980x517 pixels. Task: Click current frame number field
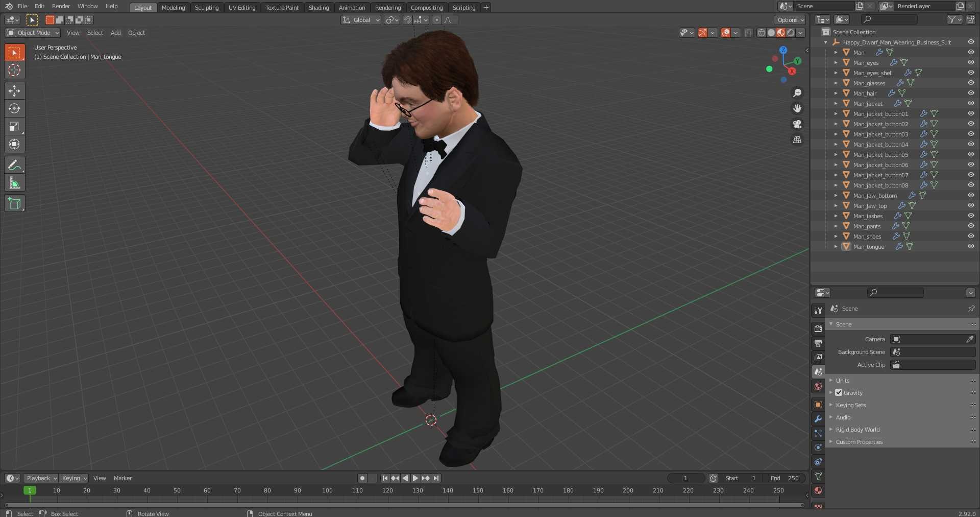pos(686,478)
